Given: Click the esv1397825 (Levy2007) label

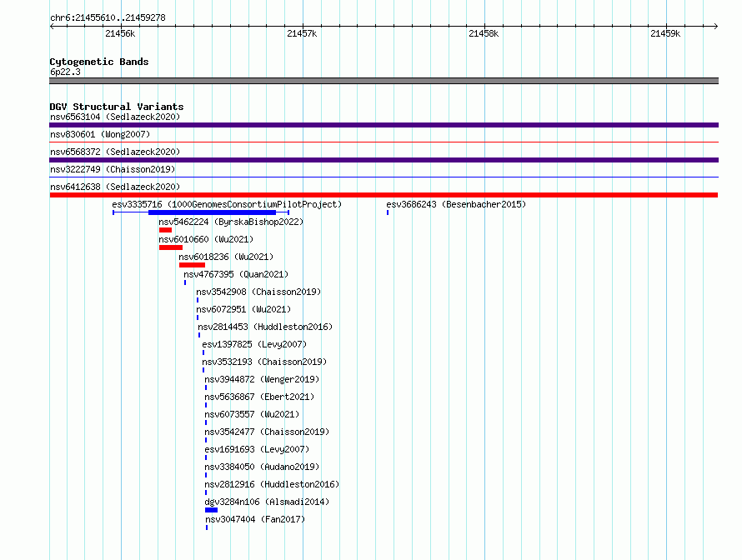Looking at the screenshot, I should point(254,344).
